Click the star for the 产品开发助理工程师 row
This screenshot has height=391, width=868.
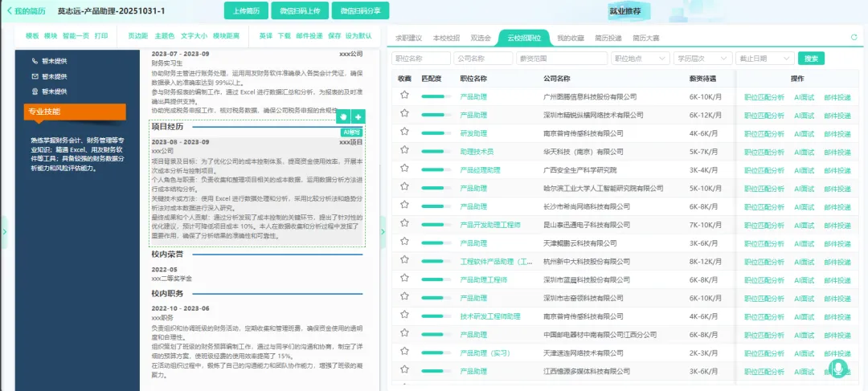point(404,224)
